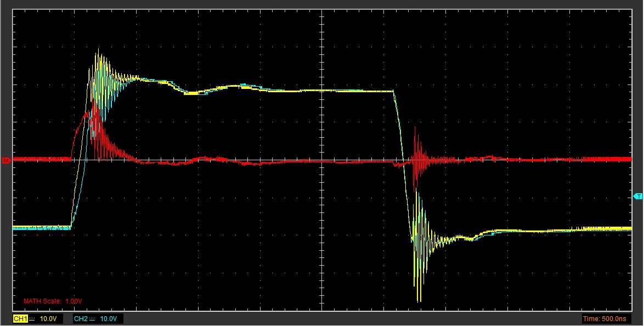Click the cyan T trigger level marker

pos(637,196)
